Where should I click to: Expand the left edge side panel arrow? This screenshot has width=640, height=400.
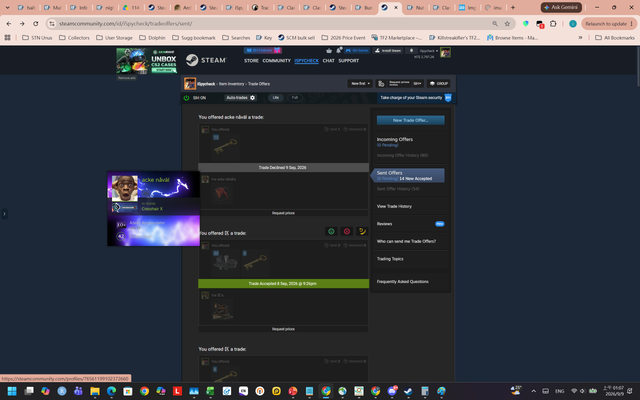[4, 213]
